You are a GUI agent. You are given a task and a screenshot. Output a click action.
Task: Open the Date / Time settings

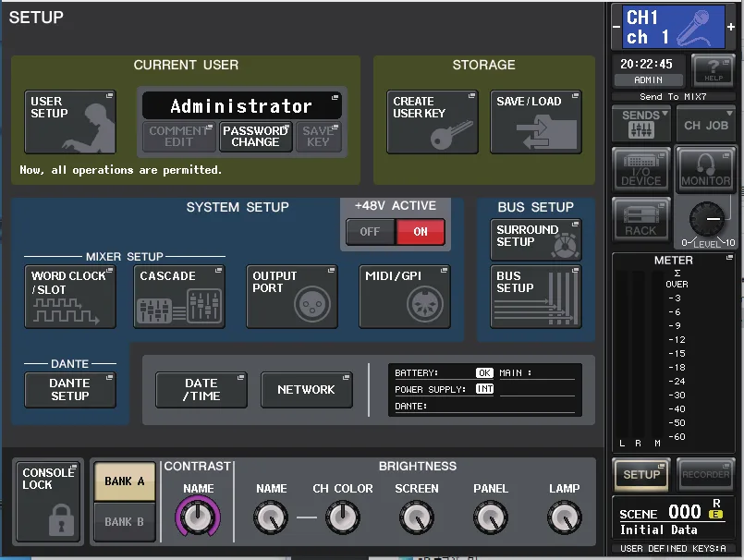tap(201, 390)
